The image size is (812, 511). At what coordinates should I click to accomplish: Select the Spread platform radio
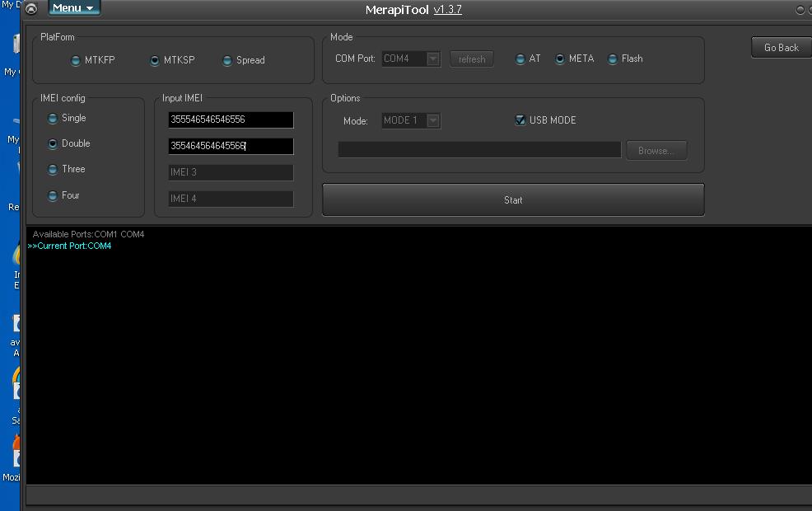(226, 61)
